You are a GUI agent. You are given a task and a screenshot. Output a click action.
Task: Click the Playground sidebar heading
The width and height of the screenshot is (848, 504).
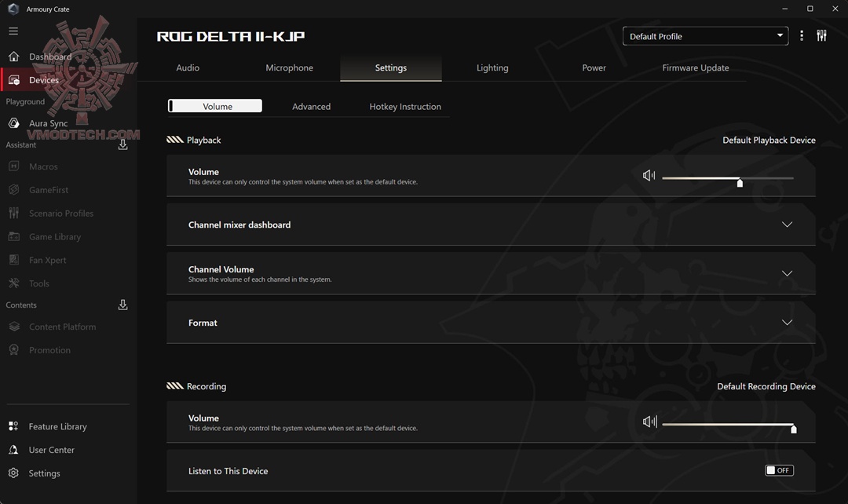coord(25,102)
